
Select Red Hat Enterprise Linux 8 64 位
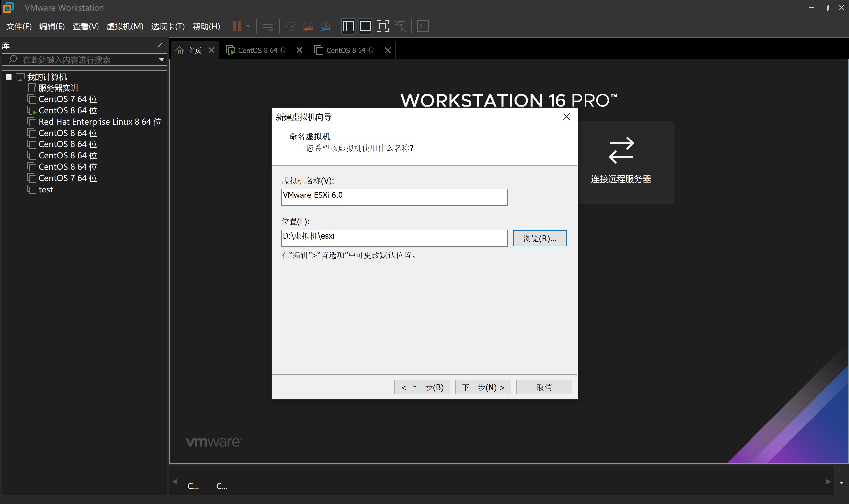tap(100, 122)
